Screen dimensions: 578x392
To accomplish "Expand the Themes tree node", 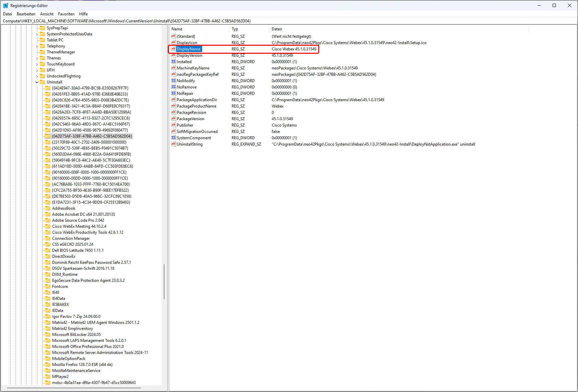I will [x=37, y=58].
